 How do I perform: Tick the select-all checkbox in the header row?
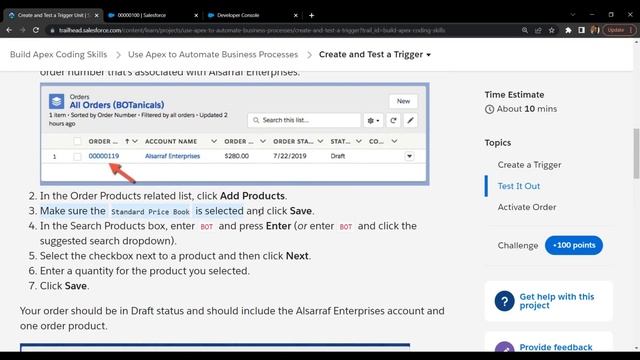[77, 141]
